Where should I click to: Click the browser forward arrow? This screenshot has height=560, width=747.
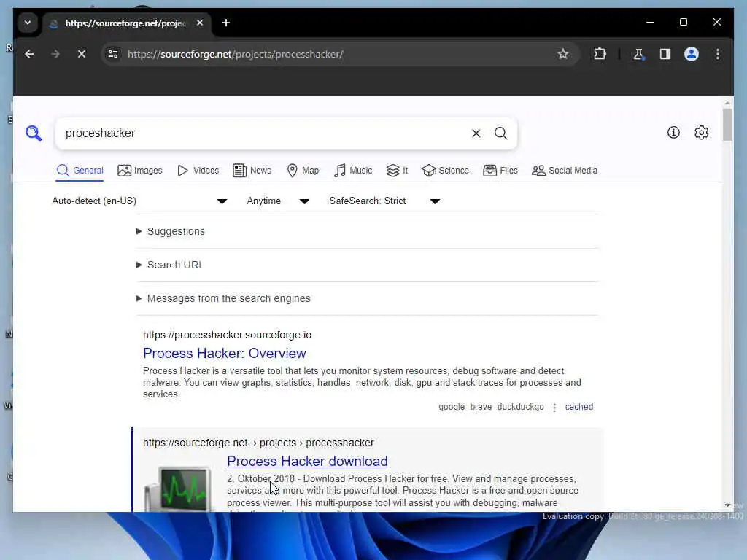click(x=55, y=54)
